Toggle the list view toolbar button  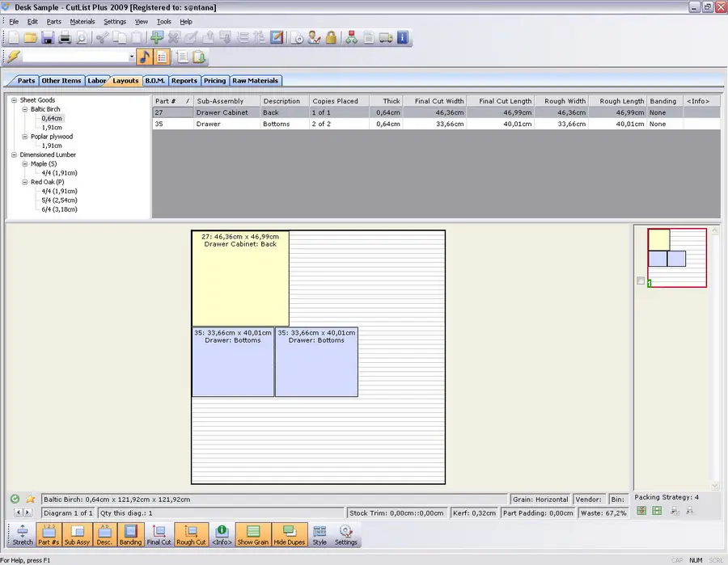[162, 57]
